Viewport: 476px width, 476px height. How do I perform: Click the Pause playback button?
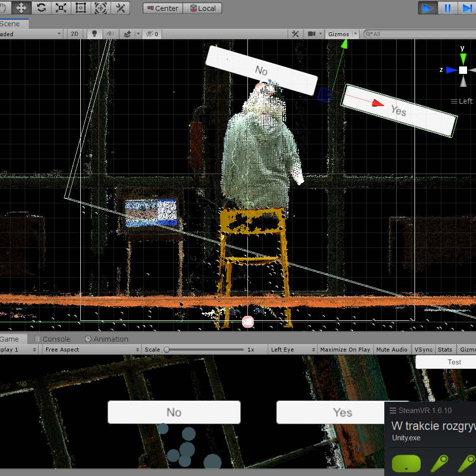point(447,8)
